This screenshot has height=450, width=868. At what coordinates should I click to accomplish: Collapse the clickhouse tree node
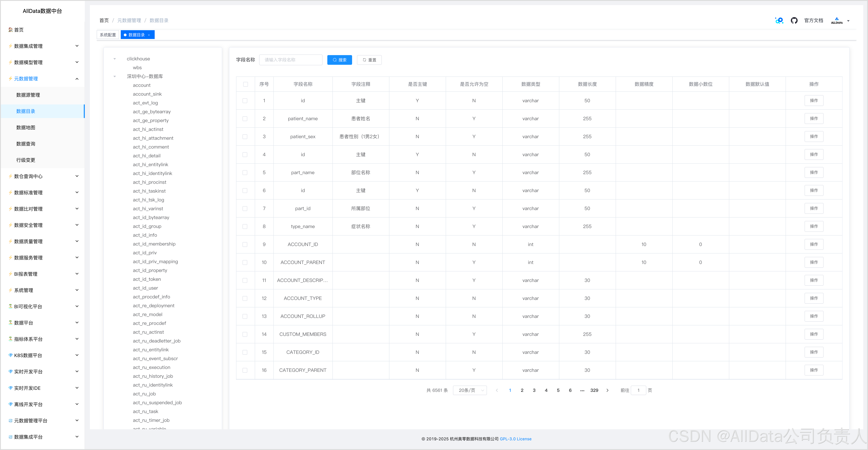tap(115, 59)
